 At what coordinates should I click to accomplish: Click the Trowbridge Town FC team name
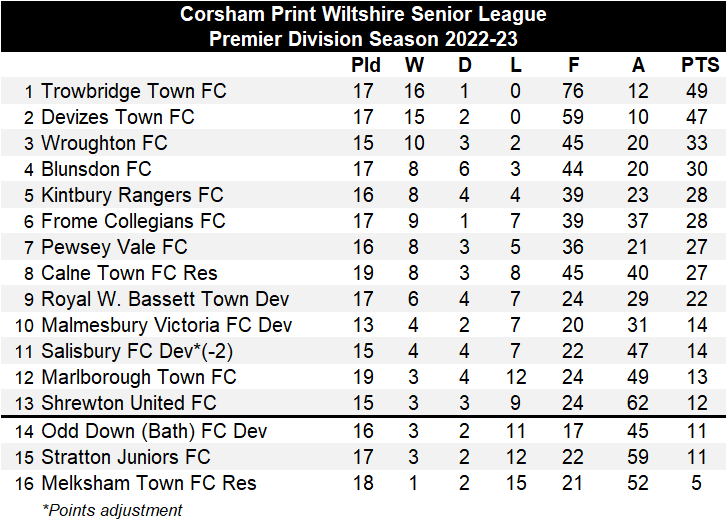tap(133, 91)
